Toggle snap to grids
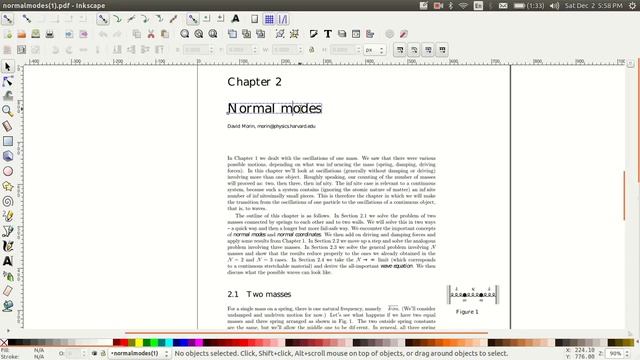Screen dimensions: 640x360 (269, 19)
